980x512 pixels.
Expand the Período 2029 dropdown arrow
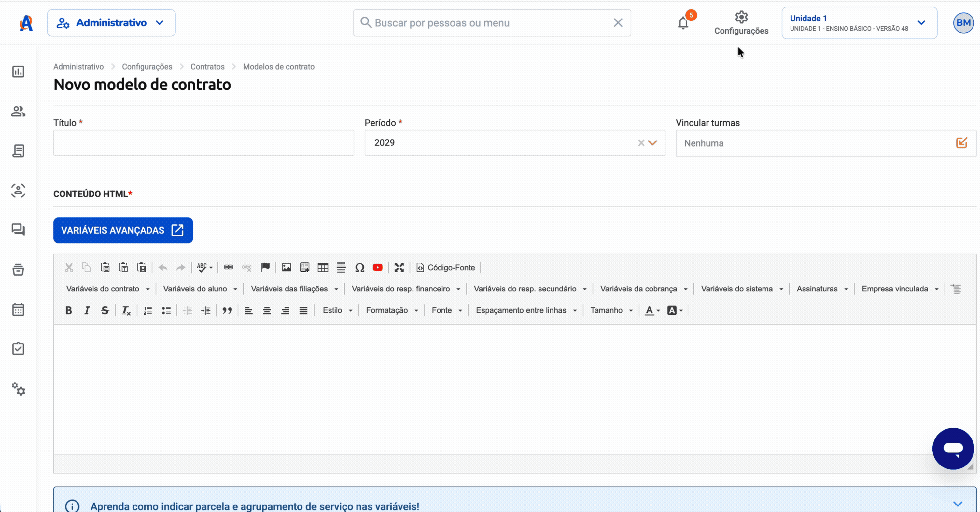tap(652, 143)
